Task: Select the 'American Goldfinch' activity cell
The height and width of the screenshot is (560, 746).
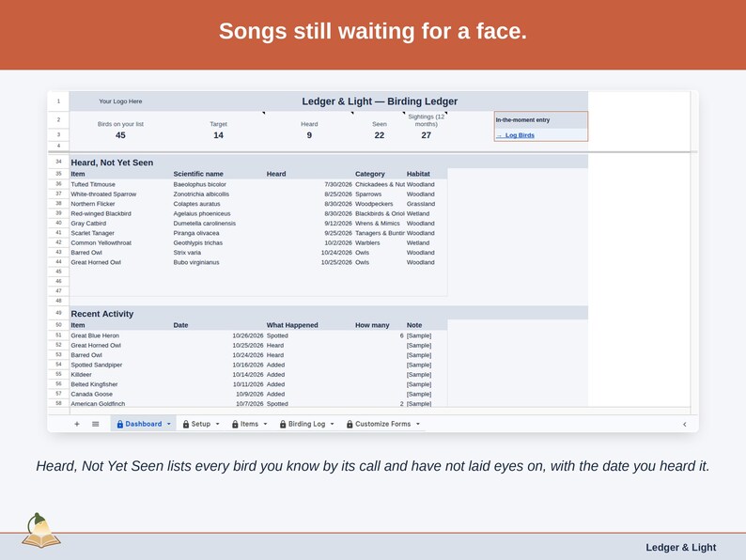Action: tap(121, 403)
